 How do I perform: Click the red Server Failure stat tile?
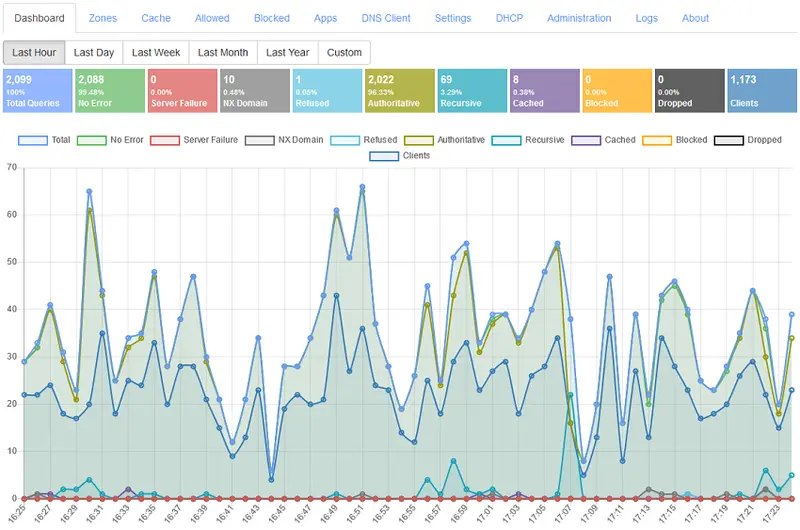tap(181, 90)
